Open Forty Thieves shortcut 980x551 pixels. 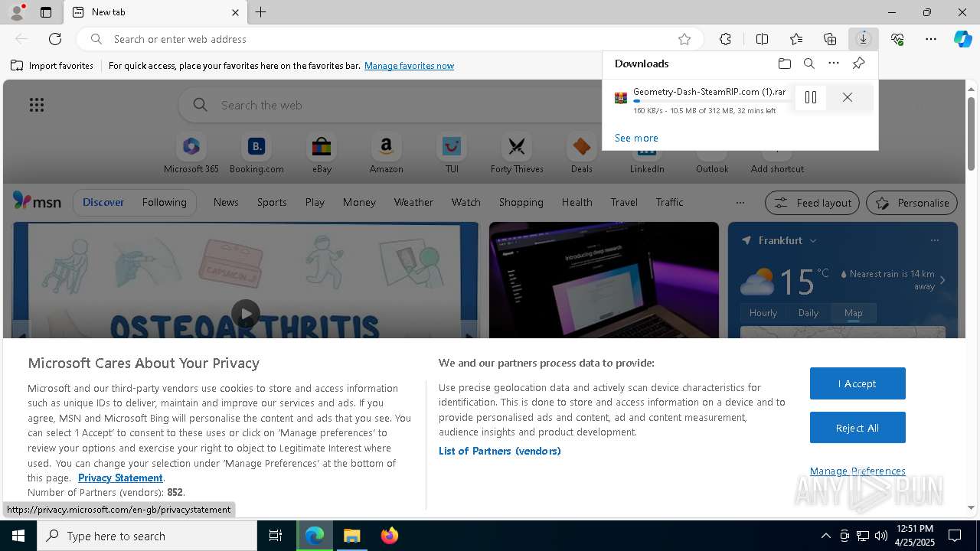[x=517, y=154]
